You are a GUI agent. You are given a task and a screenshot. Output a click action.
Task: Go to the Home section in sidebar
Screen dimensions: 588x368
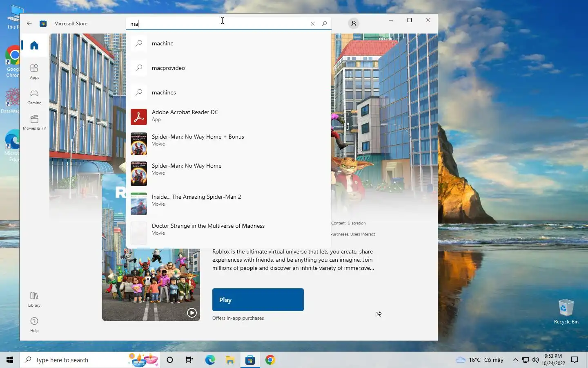34,45
